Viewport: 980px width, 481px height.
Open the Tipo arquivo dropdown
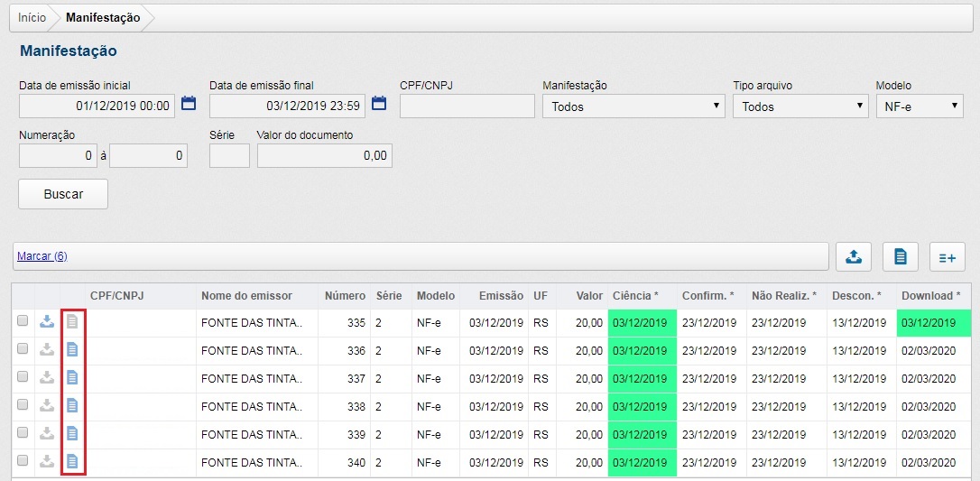point(800,106)
